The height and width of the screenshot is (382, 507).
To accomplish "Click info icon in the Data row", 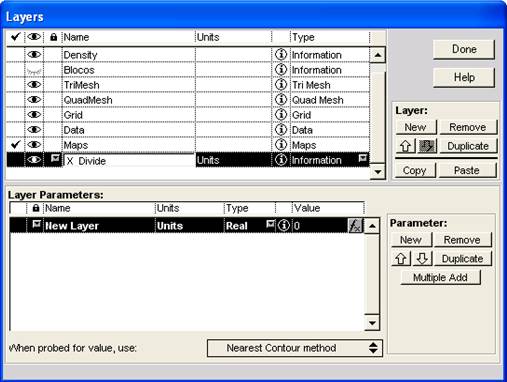I will (281, 130).
